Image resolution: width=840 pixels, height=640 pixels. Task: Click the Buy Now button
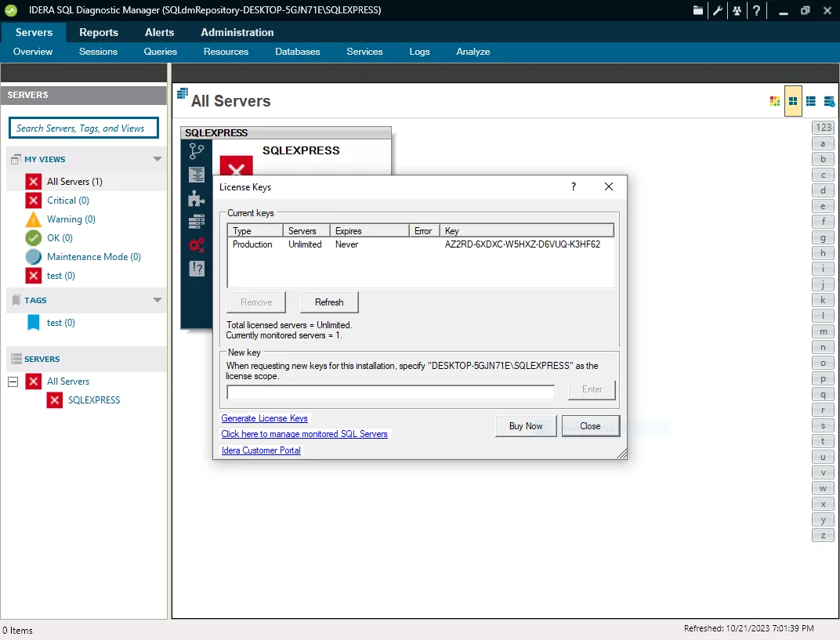(x=526, y=426)
